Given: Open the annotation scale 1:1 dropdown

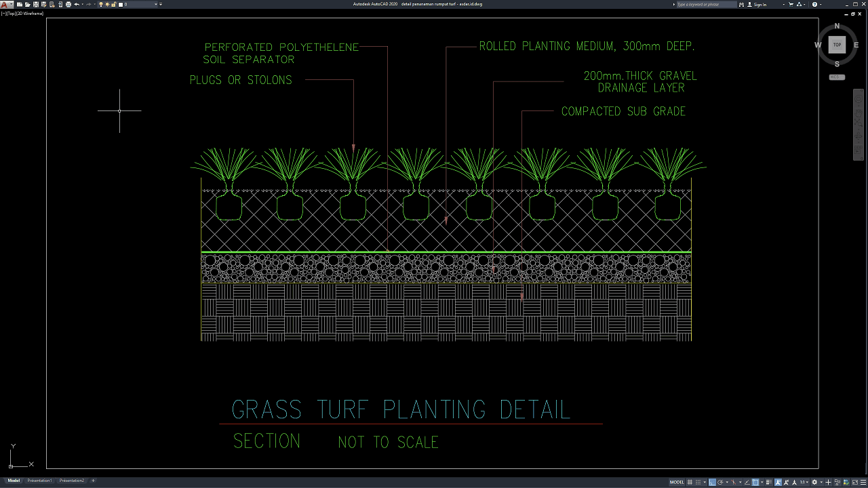Looking at the screenshot, I should point(804,482).
